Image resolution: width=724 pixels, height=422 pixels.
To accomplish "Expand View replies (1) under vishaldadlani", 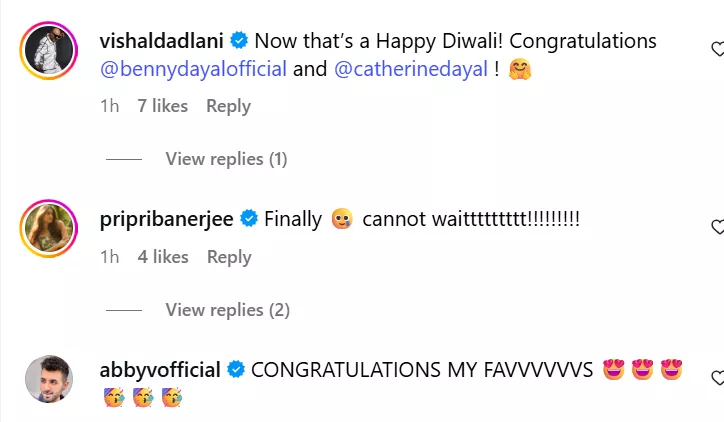I will [227, 158].
